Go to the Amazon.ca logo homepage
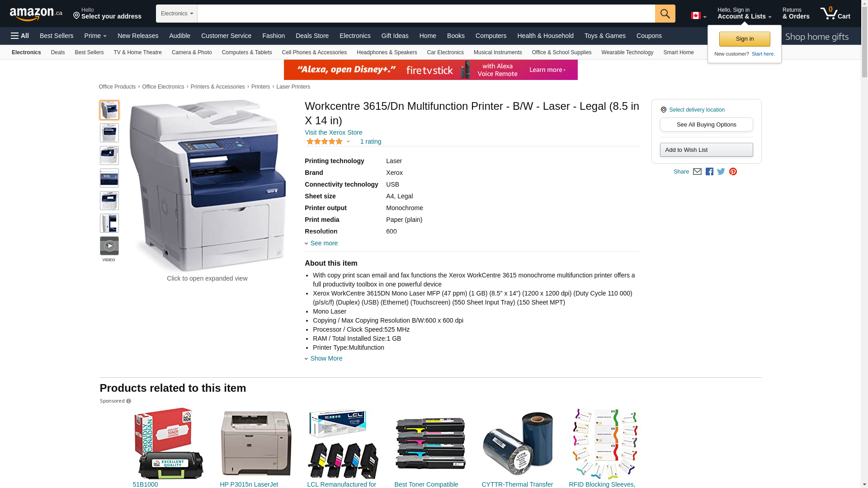Screen dimensions: 868x488 (x=36, y=14)
